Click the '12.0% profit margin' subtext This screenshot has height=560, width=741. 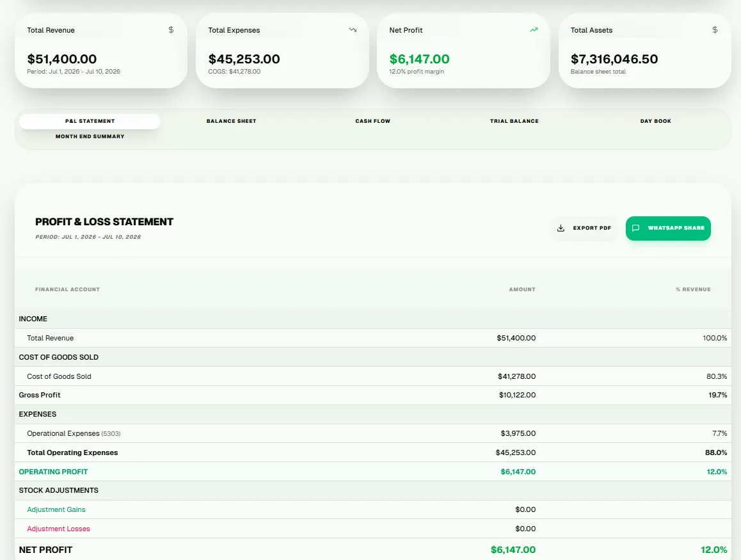417,71
